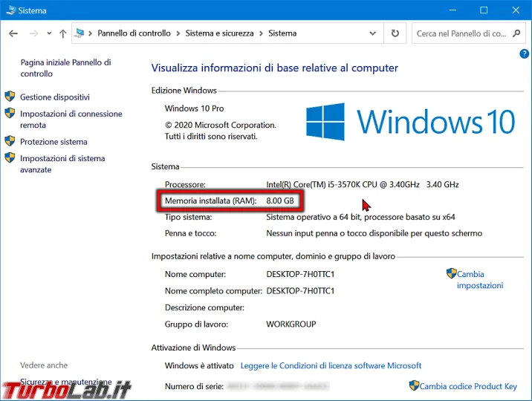Open Protezione sistema link
The height and width of the screenshot is (401, 532).
coord(53,142)
